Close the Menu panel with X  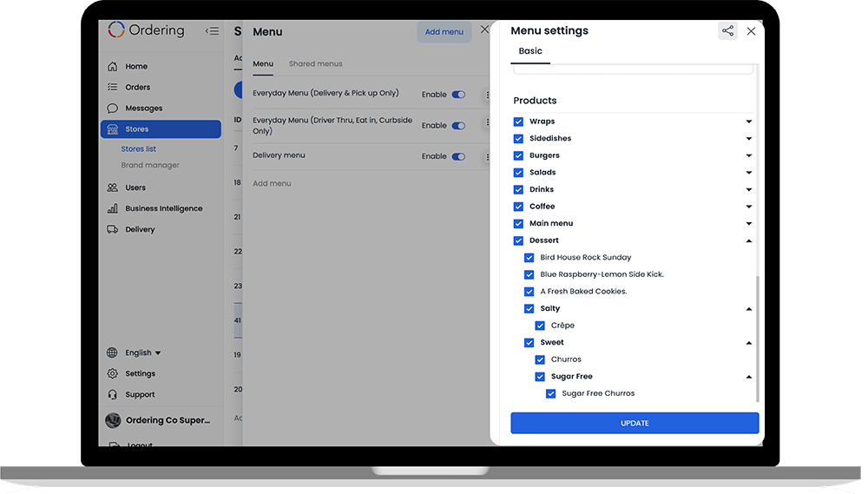pos(484,30)
